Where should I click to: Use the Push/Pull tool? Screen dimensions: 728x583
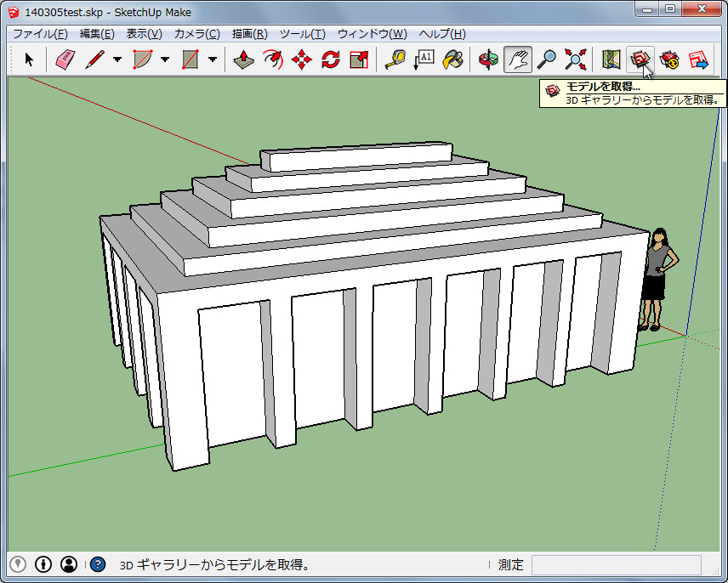tap(243, 59)
